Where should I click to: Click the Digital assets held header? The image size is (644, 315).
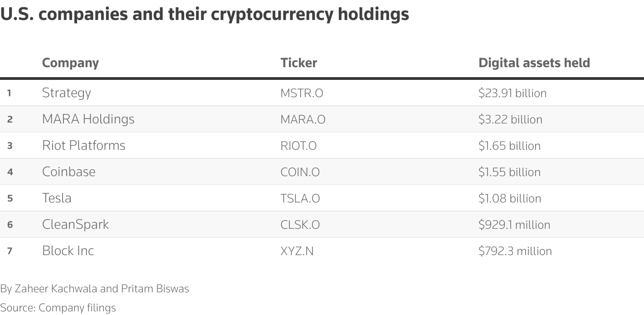pos(534,63)
